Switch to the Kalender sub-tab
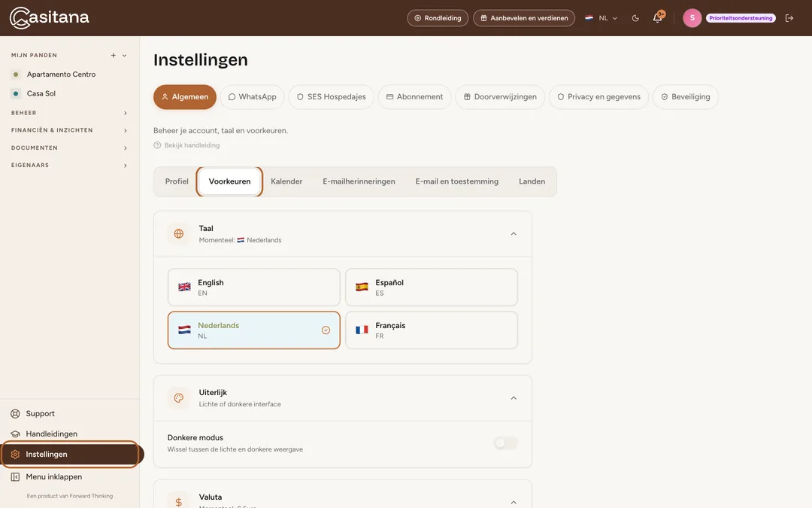The image size is (812, 508). (x=286, y=181)
